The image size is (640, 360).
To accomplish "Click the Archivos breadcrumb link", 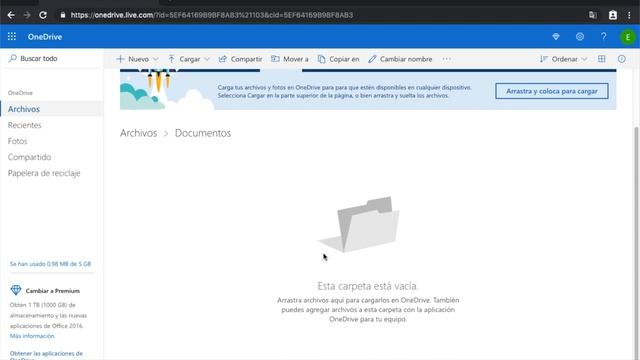I will click(138, 133).
